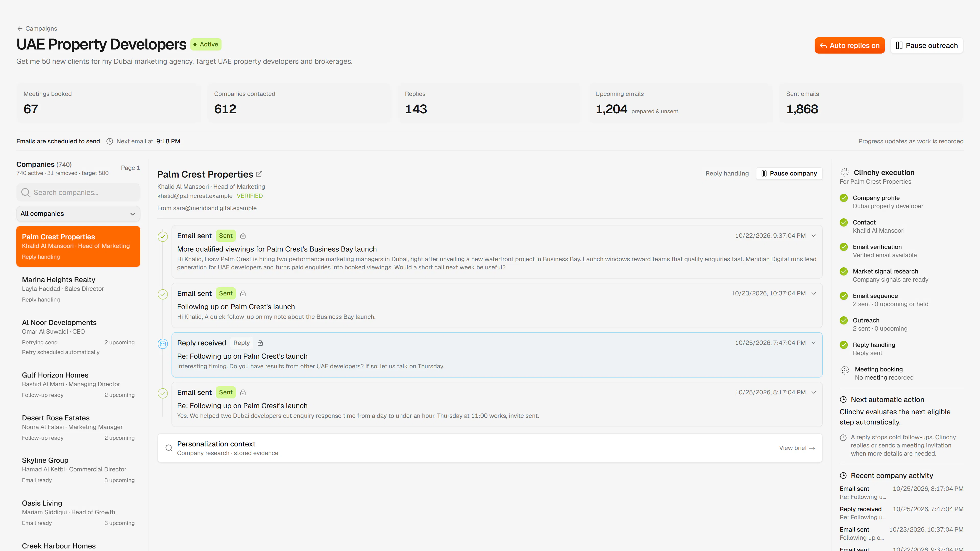Click Market signal research check icon
The height and width of the screenshot is (551, 980).
click(844, 271)
